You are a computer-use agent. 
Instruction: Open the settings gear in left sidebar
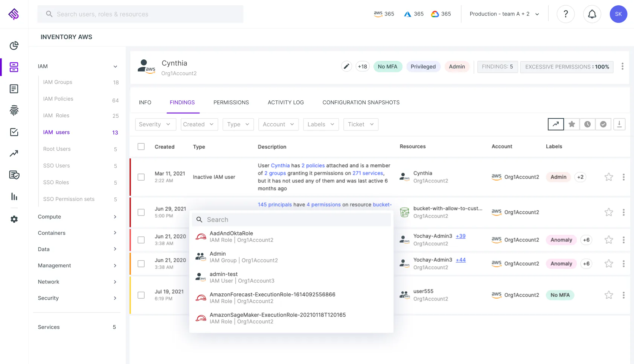pyautogui.click(x=14, y=219)
